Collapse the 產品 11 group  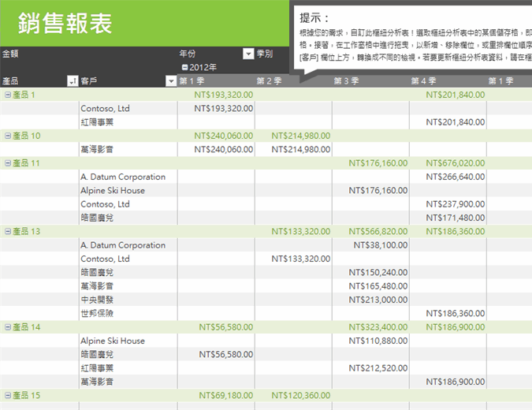coord(8,163)
